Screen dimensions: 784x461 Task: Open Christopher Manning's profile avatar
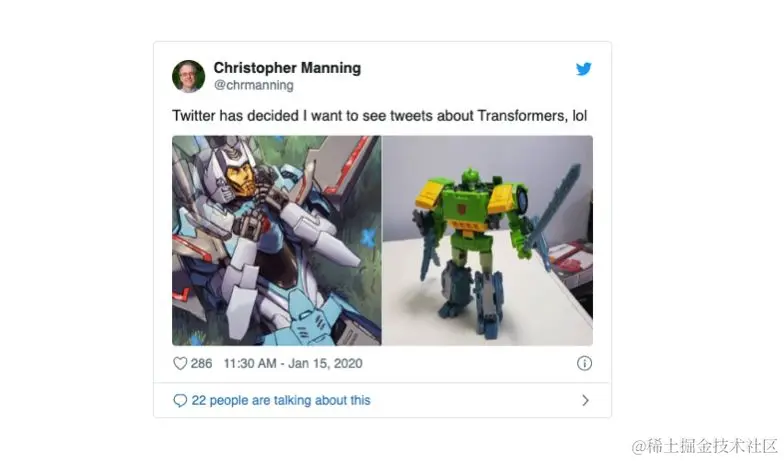coord(188,76)
